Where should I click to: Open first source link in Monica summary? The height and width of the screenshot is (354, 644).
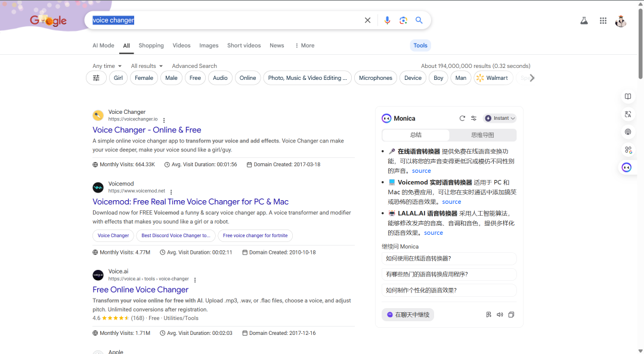point(422,171)
